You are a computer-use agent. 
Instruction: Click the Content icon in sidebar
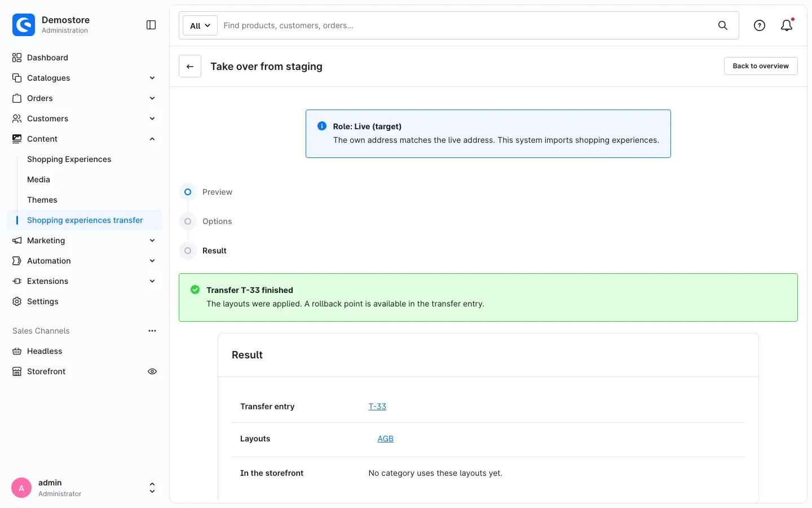[x=17, y=139]
